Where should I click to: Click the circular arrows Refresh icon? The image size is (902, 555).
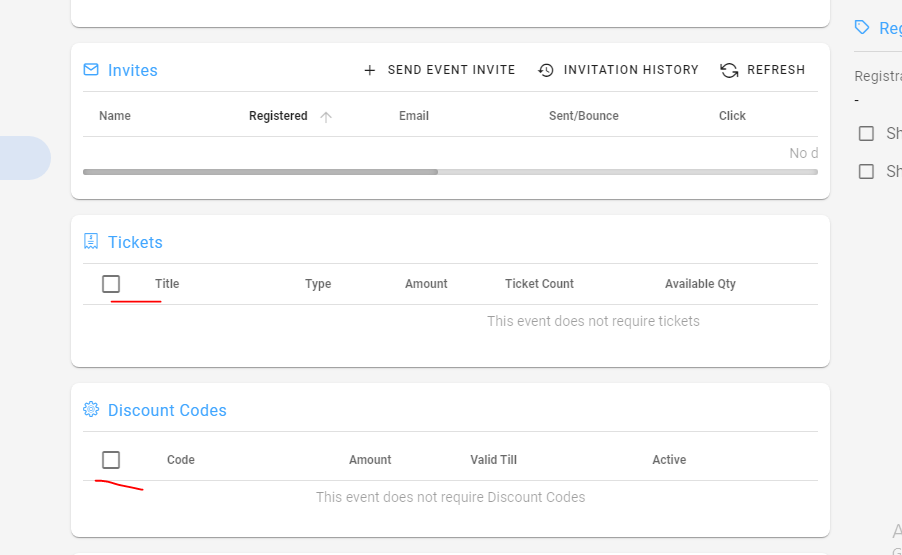[x=729, y=70]
